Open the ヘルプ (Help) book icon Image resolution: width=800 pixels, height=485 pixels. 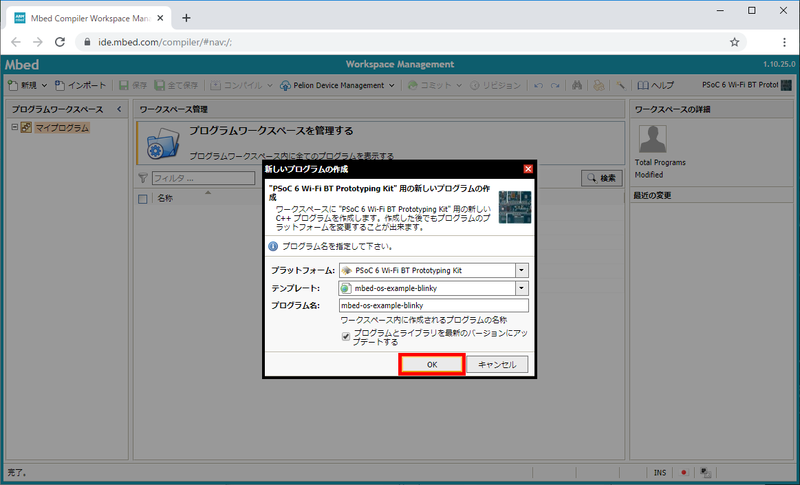[643, 85]
